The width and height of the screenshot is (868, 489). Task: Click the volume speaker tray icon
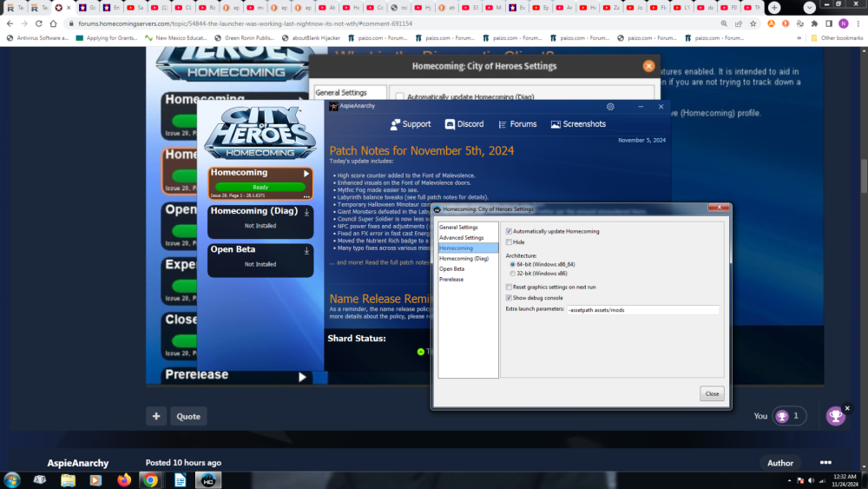tap(811, 480)
